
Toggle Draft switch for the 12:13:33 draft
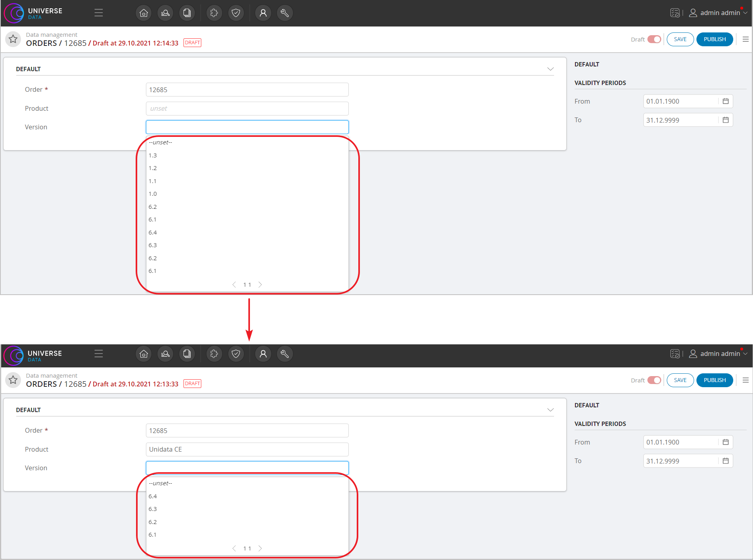654,380
